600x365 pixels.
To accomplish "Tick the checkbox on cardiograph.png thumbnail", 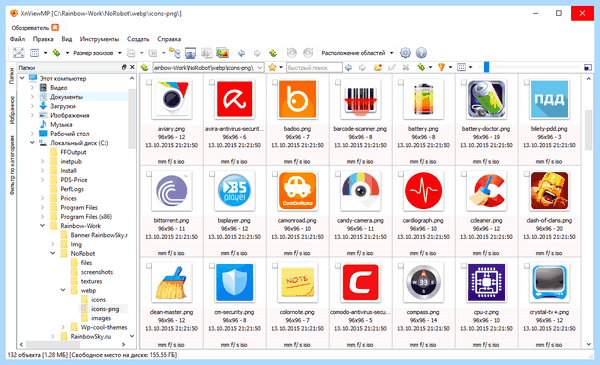I will point(401,174).
